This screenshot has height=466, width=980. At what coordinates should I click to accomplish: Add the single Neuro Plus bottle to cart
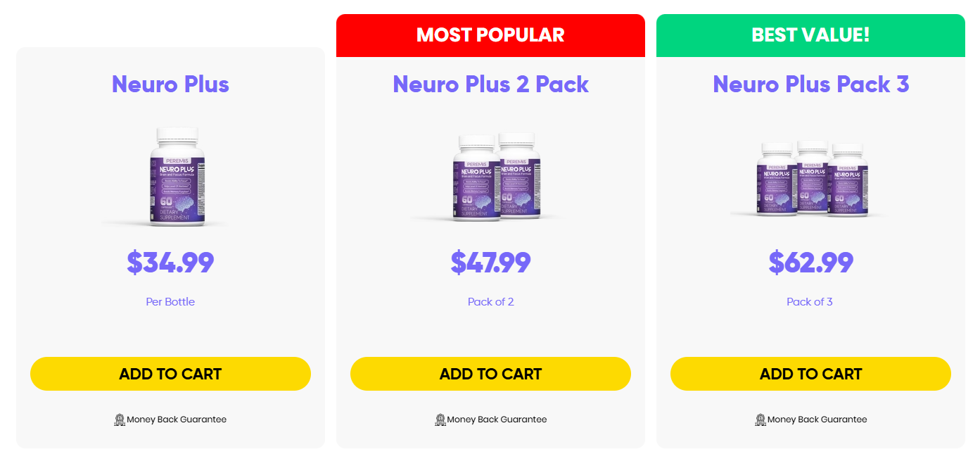point(170,374)
